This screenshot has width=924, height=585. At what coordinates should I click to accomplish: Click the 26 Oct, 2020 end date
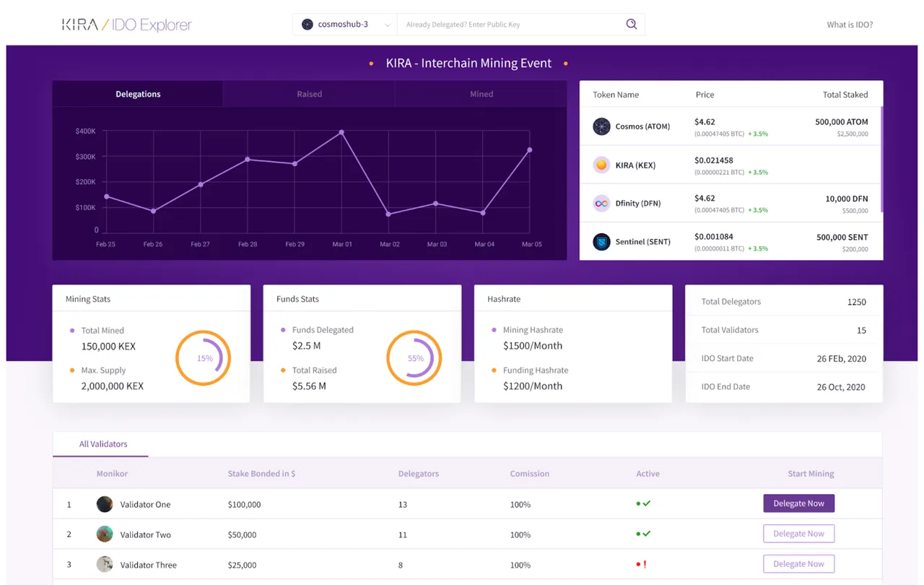(841, 386)
